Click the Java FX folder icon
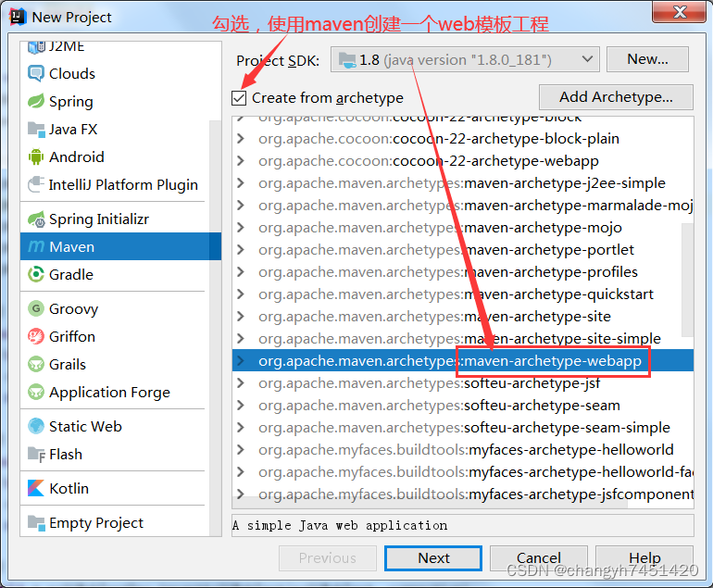This screenshot has height=588, width=713. (x=36, y=129)
